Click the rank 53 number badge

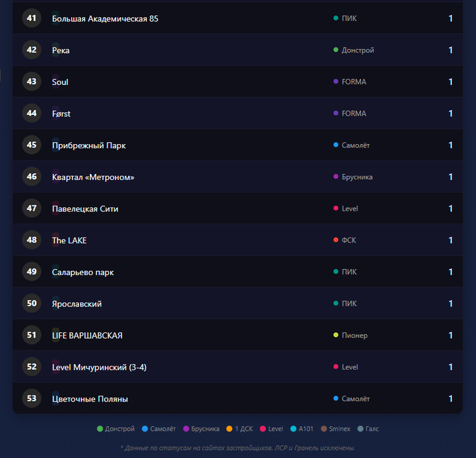31,398
